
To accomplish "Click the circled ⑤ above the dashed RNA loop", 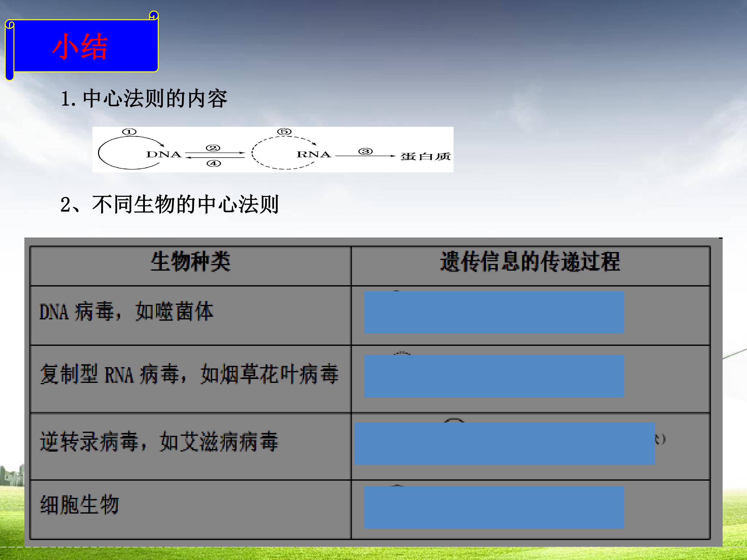I will pyautogui.click(x=284, y=132).
